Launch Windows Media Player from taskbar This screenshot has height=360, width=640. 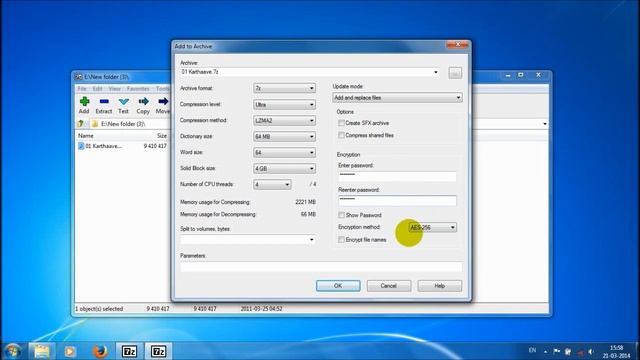(70, 351)
